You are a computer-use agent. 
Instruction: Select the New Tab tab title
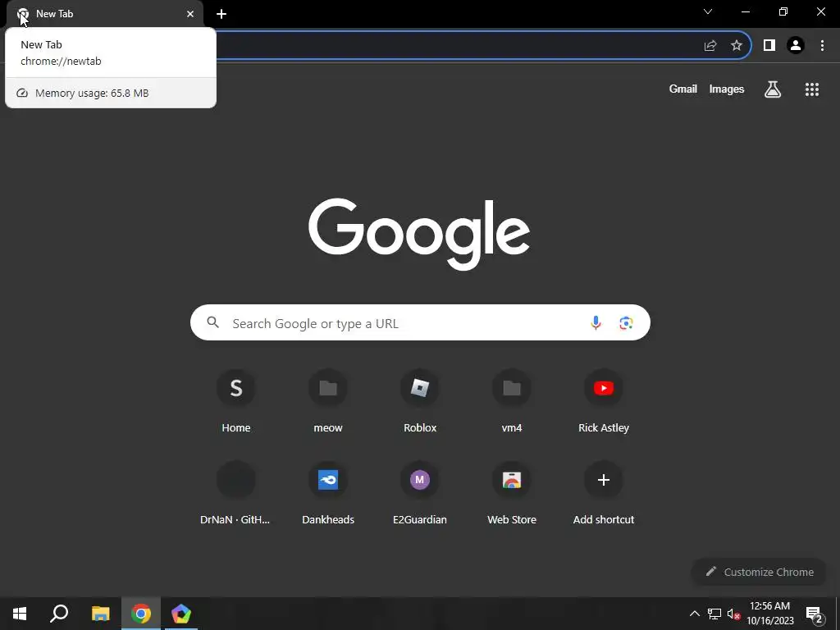coord(55,14)
